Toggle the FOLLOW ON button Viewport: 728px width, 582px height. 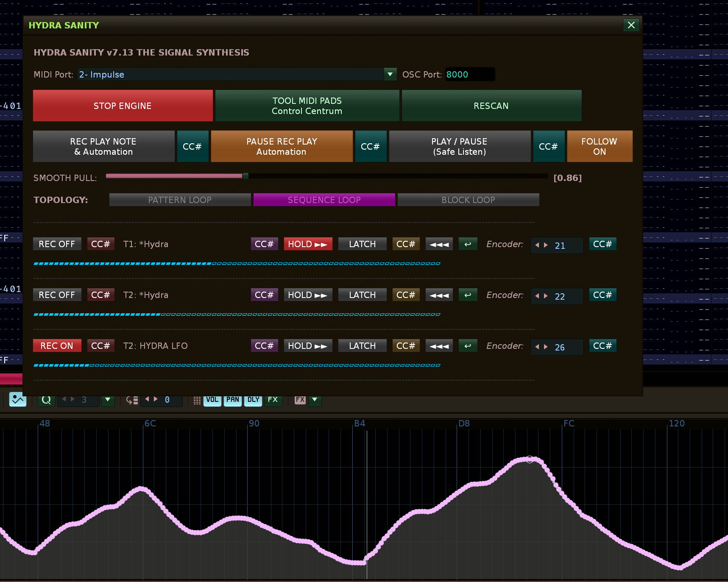(599, 146)
